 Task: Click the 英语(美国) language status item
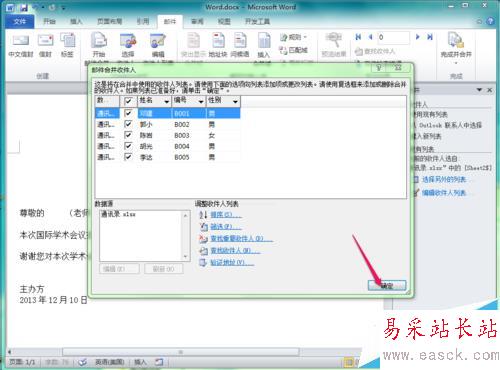pyautogui.click(x=109, y=362)
